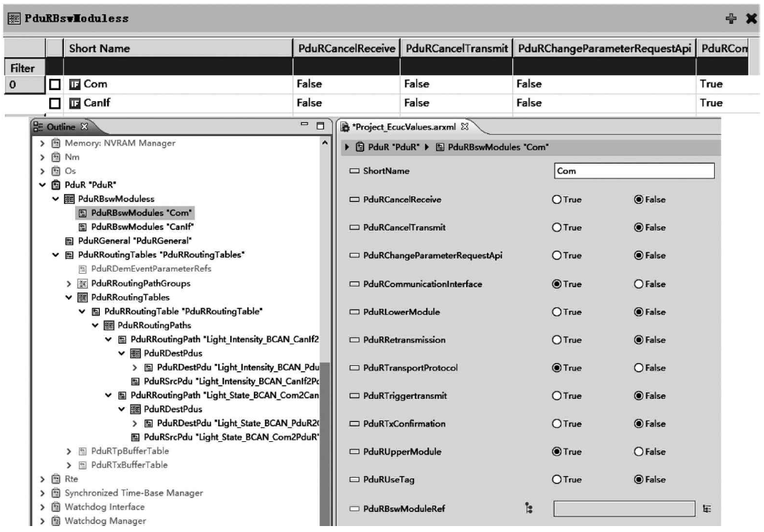Image resolution: width=764 pixels, height=532 pixels.
Task: Collapse the PduRBswModuless tree node
Action: [x=56, y=199]
